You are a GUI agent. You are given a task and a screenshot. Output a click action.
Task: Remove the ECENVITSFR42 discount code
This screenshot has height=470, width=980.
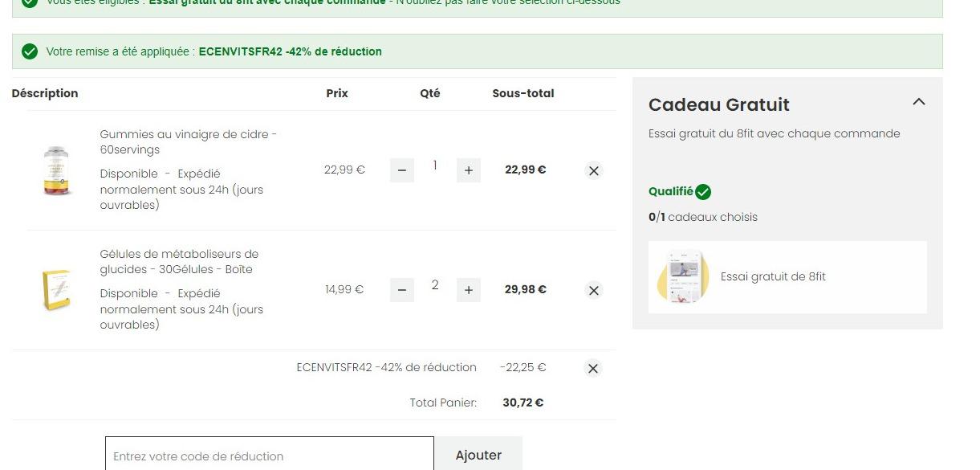[593, 368]
